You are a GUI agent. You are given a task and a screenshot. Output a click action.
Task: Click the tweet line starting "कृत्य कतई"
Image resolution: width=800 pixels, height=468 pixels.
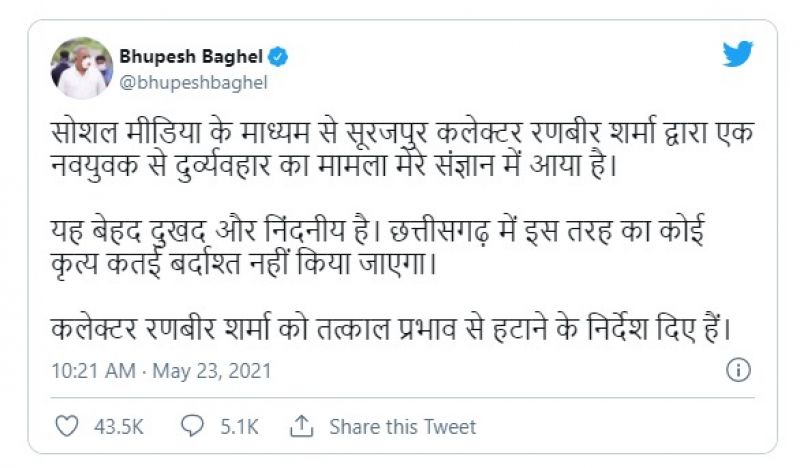(x=247, y=266)
